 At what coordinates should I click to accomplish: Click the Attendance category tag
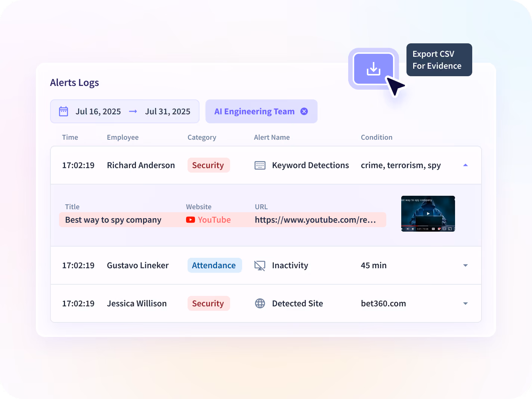pos(214,265)
